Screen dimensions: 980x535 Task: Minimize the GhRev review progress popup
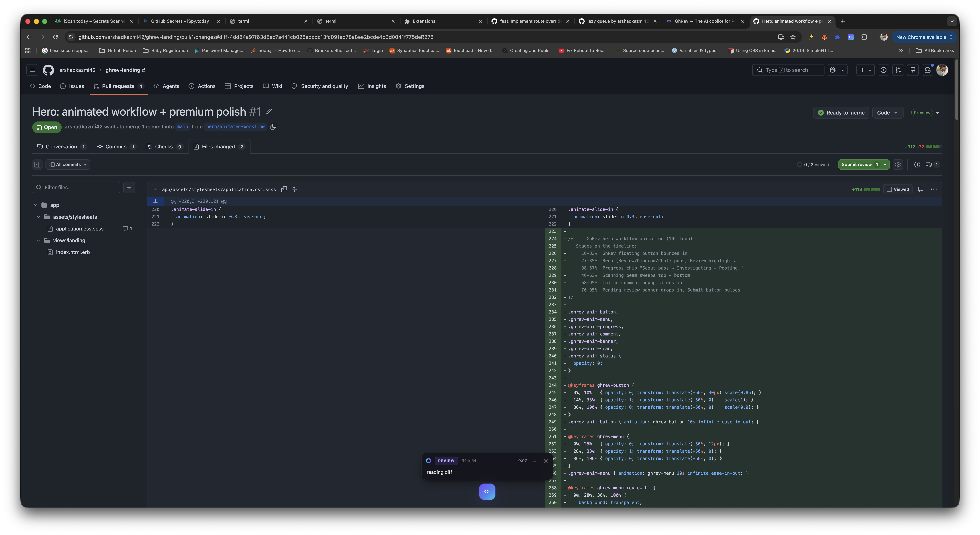click(535, 461)
